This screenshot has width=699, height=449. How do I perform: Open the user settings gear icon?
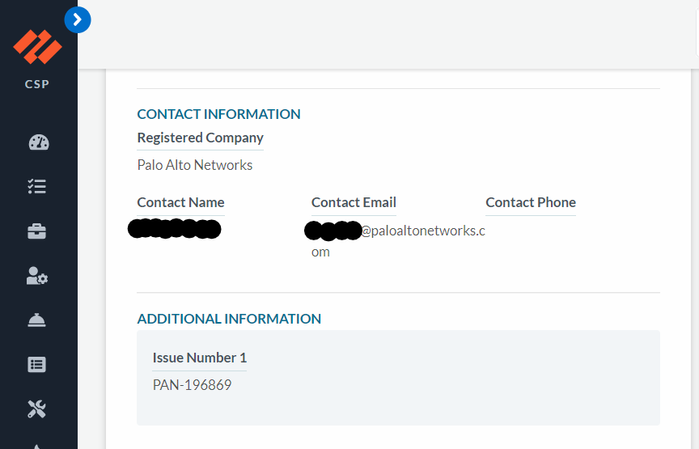coord(38,276)
